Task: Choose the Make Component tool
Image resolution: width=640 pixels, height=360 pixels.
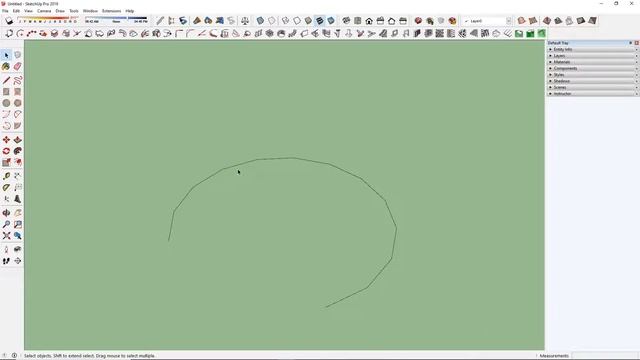Action: click(x=18, y=55)
